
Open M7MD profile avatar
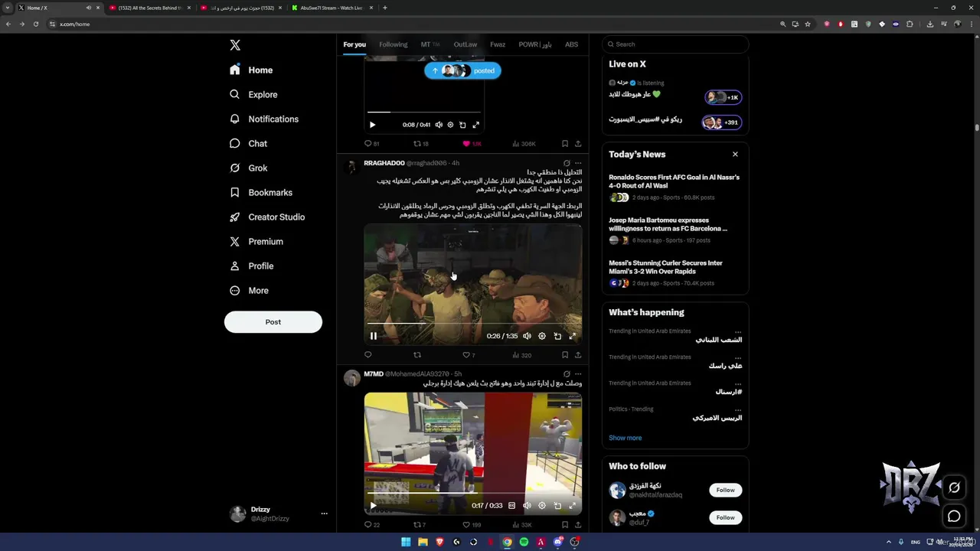click(351, 378)
